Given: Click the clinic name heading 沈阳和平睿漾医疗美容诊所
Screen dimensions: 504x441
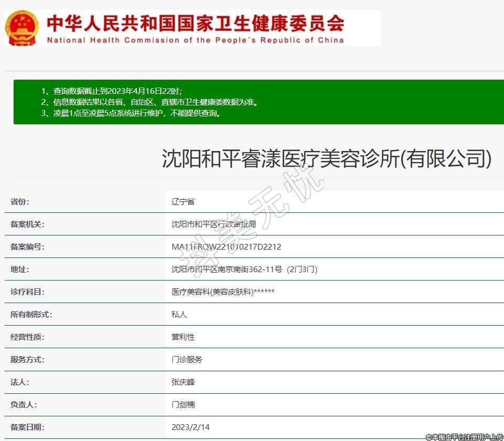Looking at the screenshot, I should (x=326, y=158).
